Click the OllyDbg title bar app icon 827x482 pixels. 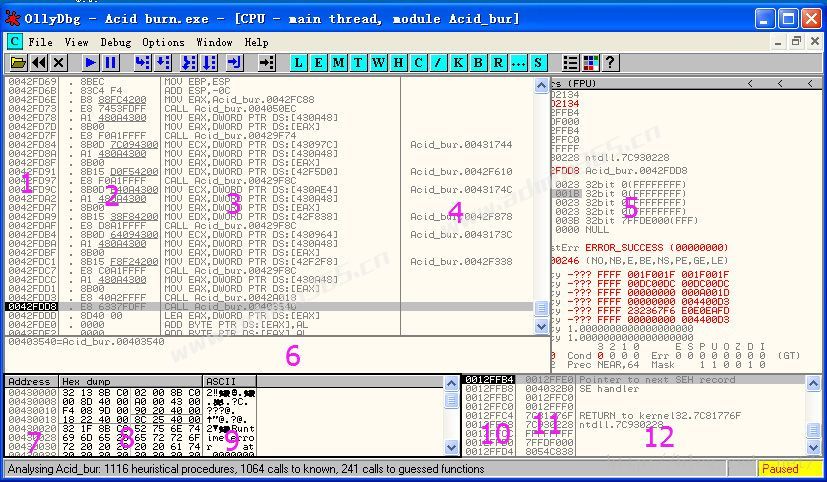(x=12, y=18)
